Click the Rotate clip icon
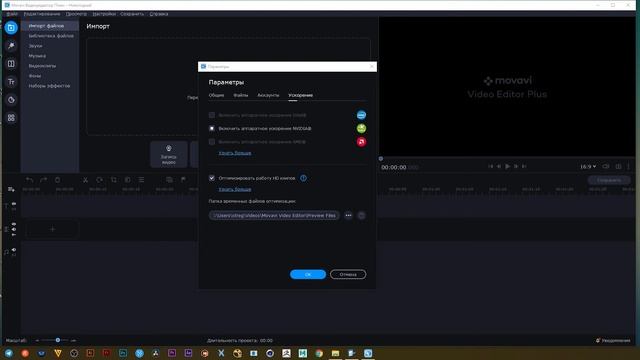The height and width of the screenshot is (360, 640). (100, 180)
